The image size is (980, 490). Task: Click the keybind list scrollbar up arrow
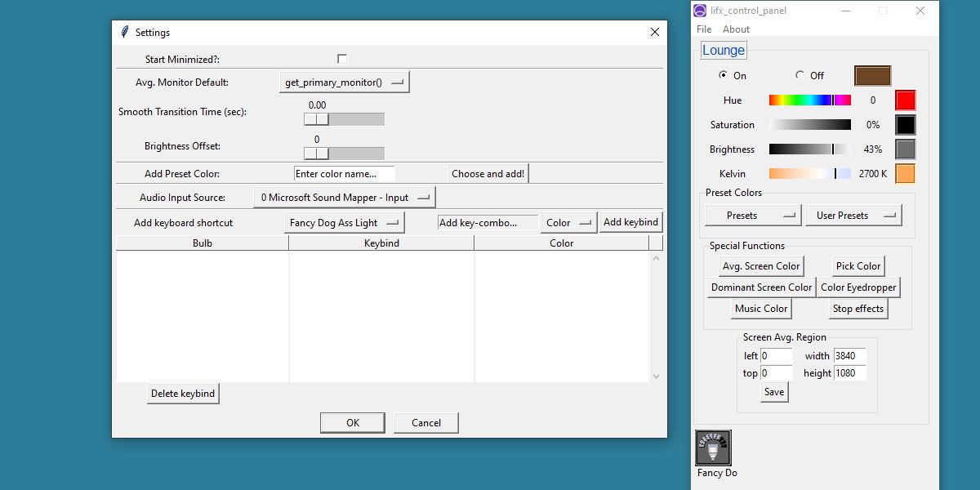(x=656, y=258)
